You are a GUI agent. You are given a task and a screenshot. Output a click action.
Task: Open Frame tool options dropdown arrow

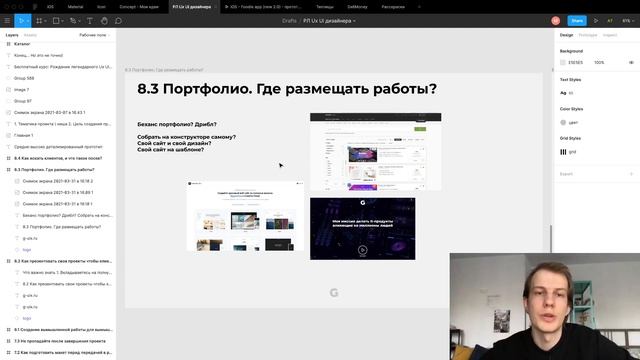pos(45,21)
